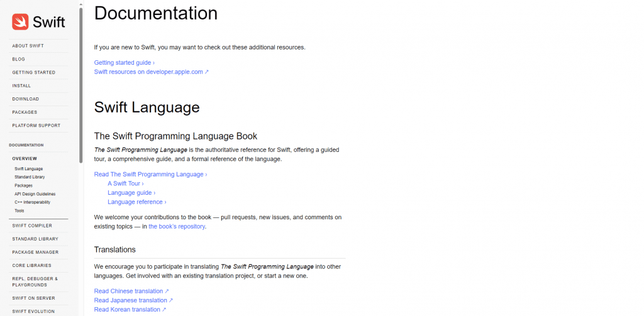644x316 pixels.
Task: Jump to C++ Interoperability subsection
Action: click(33, 202)
